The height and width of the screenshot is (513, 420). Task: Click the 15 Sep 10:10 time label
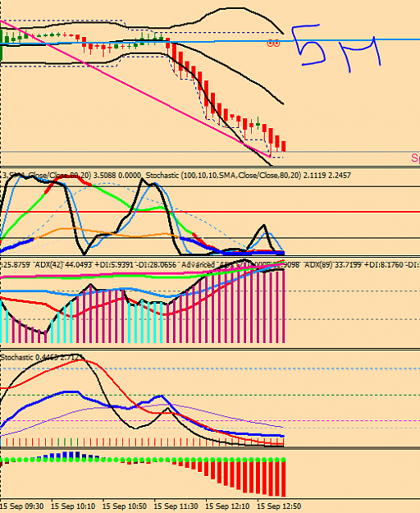[x=73, y=506]
